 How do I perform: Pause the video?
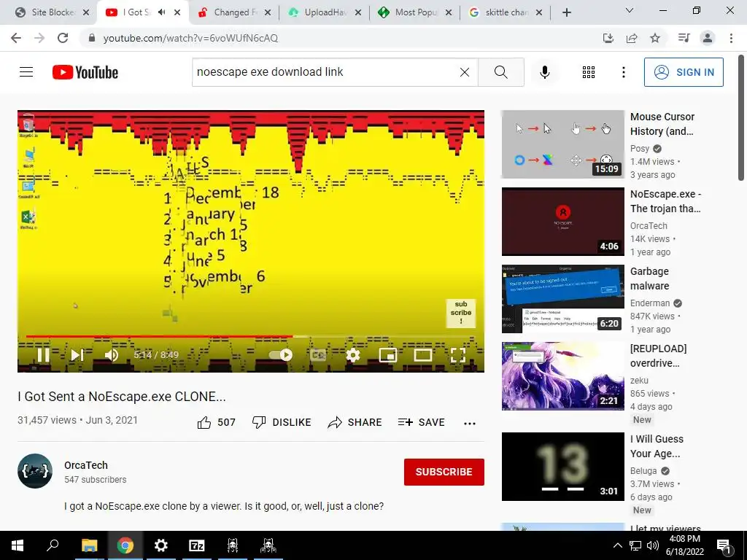click(43, 355)
